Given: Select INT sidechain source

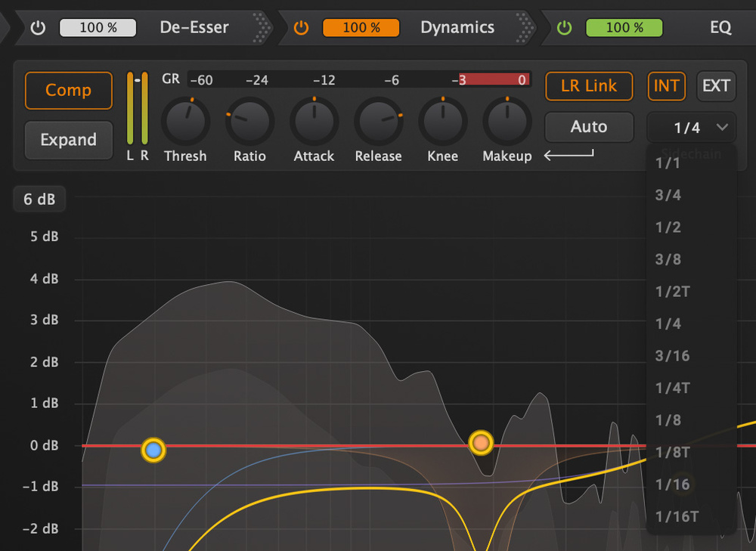Looking at the screenshot, I should pyautogui.click(x=666, y=86).
